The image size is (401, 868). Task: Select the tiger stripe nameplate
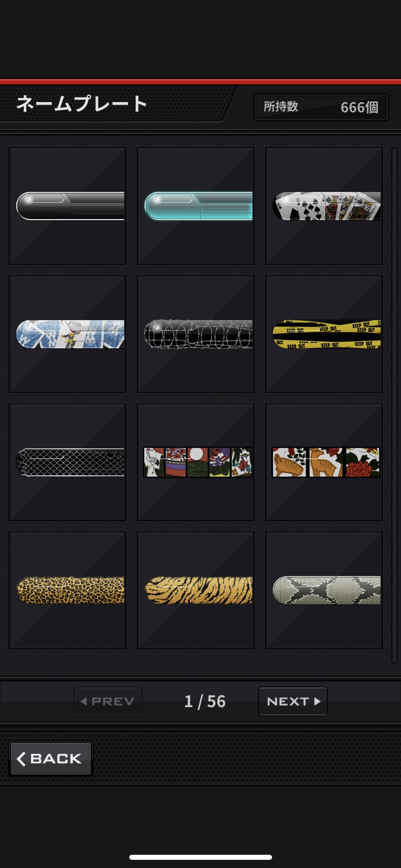click(x=196, y=590)
